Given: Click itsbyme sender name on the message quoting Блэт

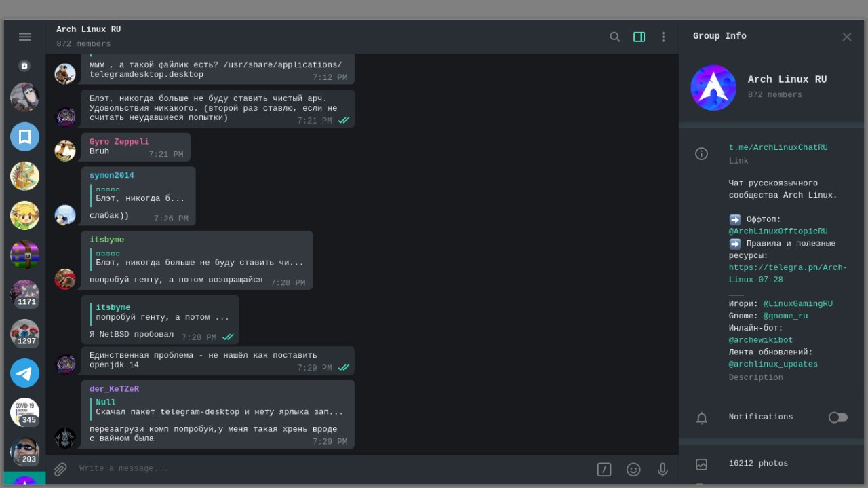Looking at the screenshot, I should coord(106,240).
